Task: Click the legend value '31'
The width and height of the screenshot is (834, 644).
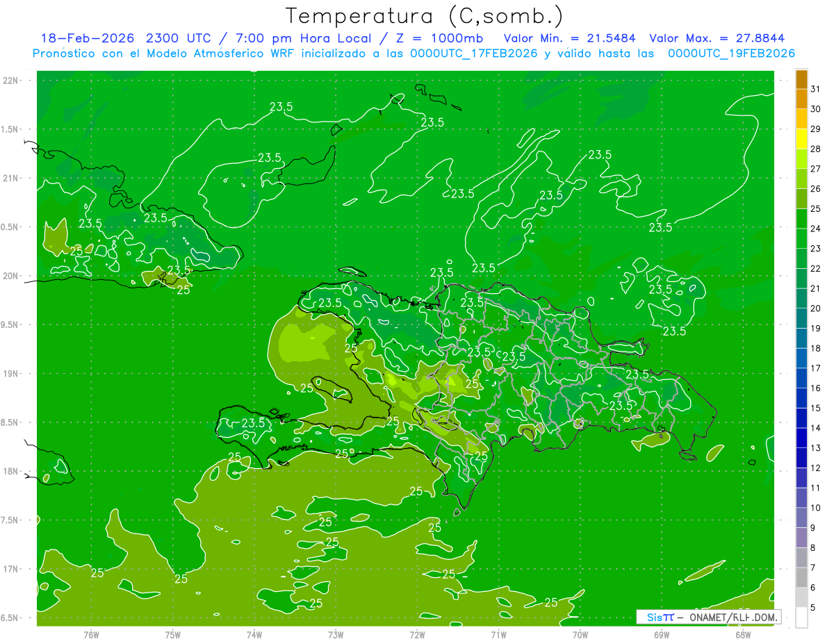Action: 816,89
